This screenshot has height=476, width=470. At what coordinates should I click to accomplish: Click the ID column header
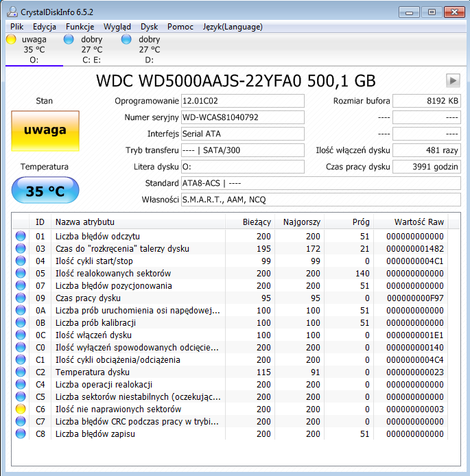[x=40, y=222]
